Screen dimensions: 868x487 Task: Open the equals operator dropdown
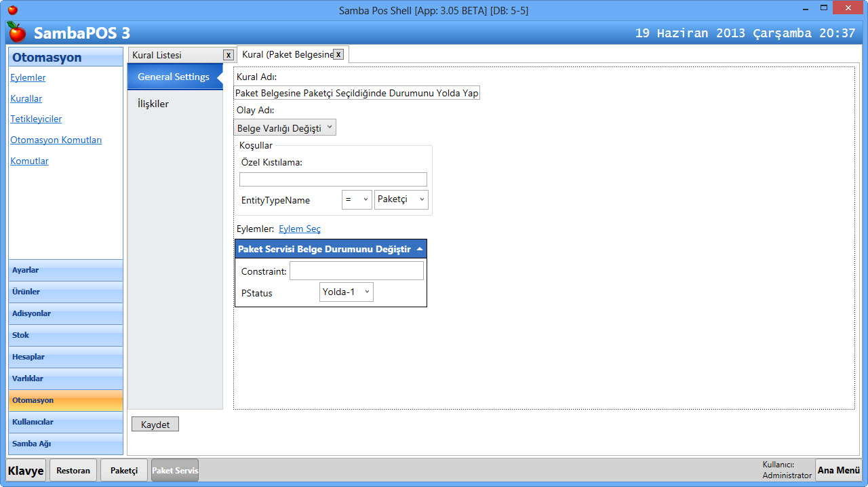click(357, 199)
